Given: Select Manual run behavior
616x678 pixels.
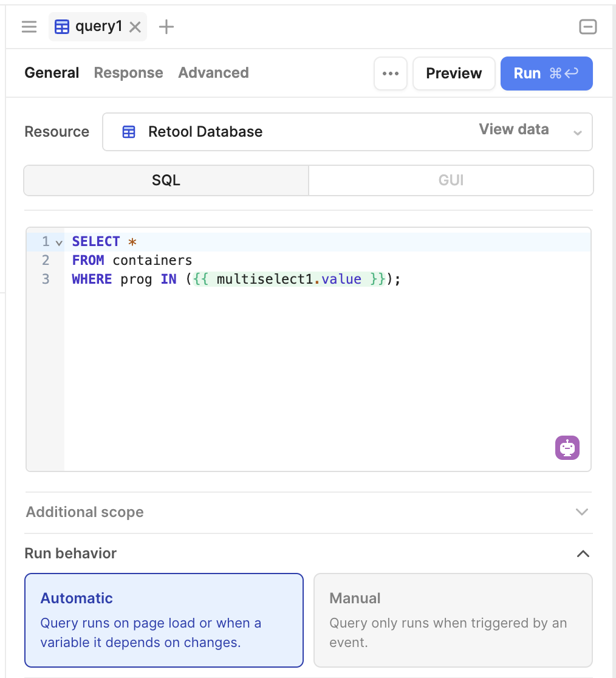Looking at the screenshot, I should tap(453, 620).
